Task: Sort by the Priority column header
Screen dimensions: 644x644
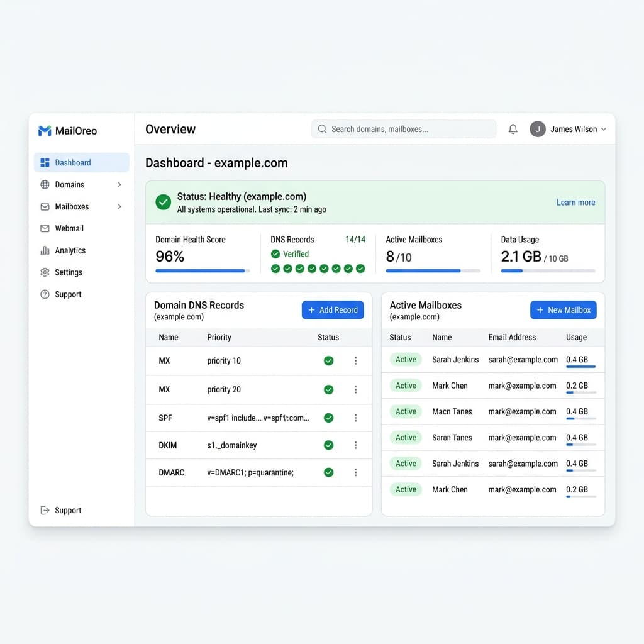Action: [219, 337]
